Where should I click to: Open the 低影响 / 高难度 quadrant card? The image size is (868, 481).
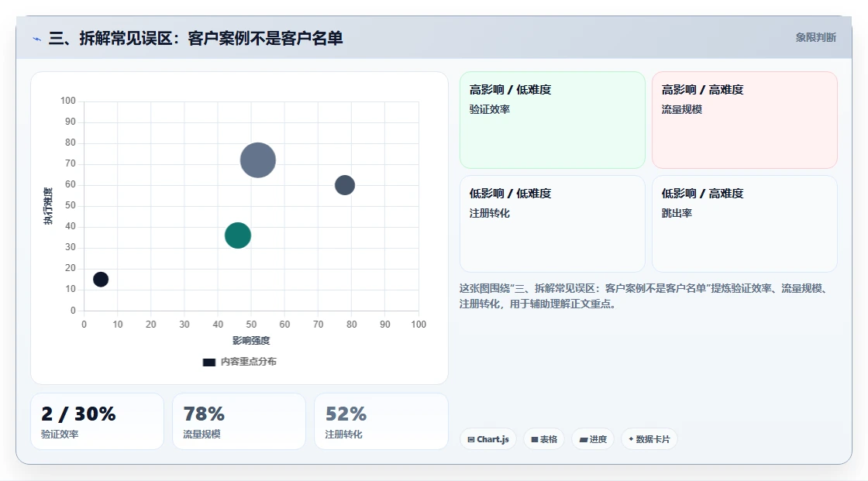[x=745, y=224]
